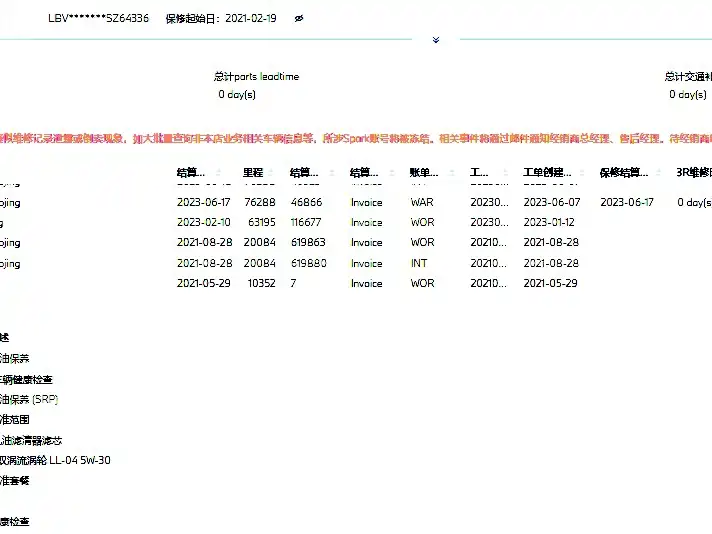Click the LL-04 5W-30 oil item
Screen dimensions: 712x534
(55, 460)
